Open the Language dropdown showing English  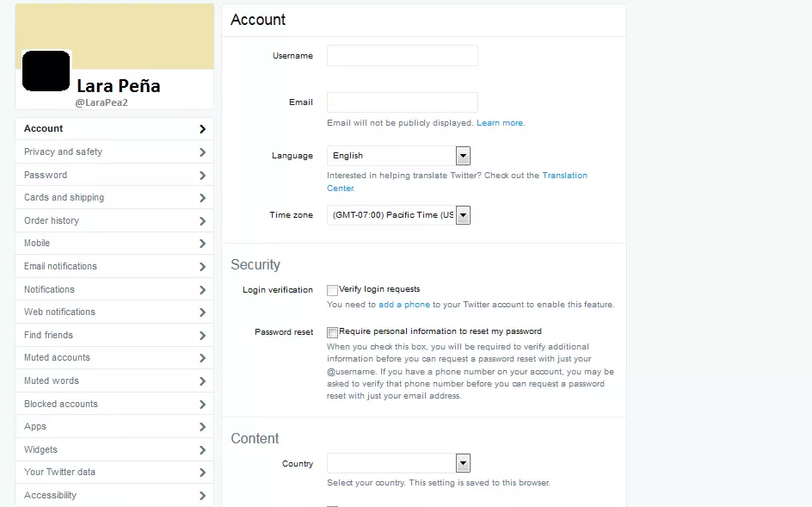(399, 156)
